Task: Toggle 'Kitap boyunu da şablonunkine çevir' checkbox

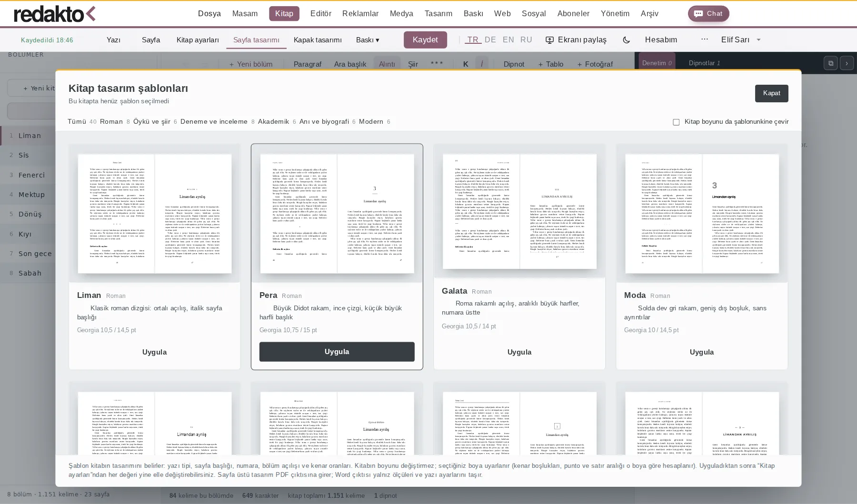Action: 676,122
